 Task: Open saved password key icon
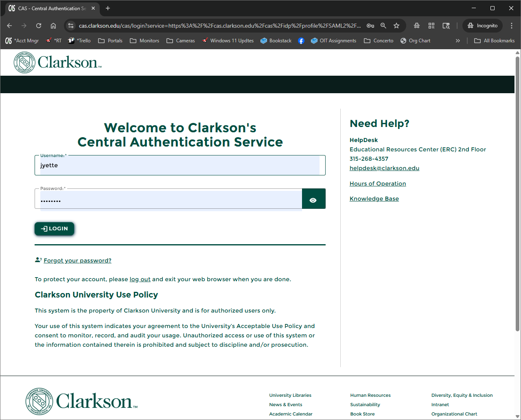[x=370, y=26]
